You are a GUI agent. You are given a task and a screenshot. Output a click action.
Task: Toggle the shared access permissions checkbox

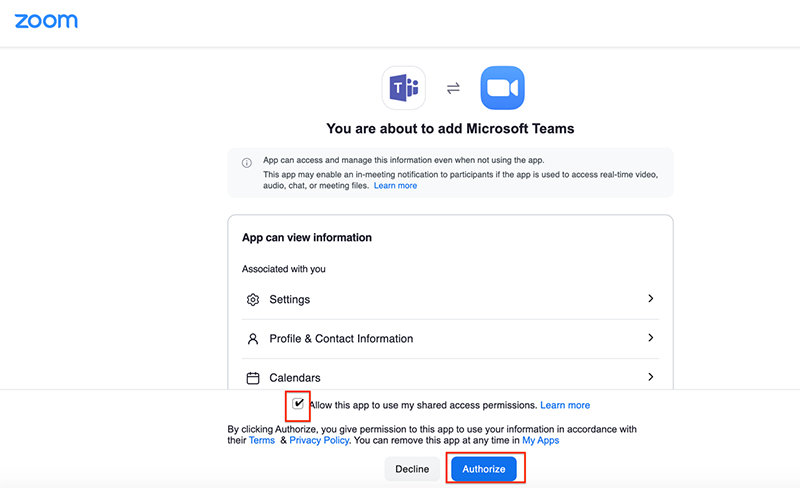(x=298, y=404)
